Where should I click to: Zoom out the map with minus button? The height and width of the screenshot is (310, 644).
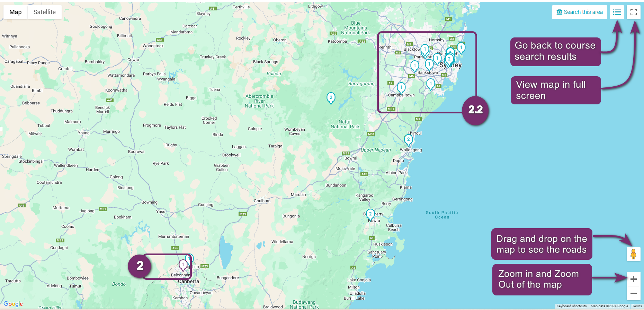click(633, 293)
